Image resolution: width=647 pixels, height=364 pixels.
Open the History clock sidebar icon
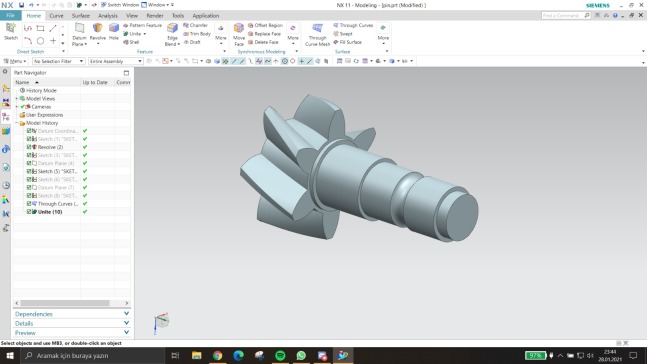point(6,185)
